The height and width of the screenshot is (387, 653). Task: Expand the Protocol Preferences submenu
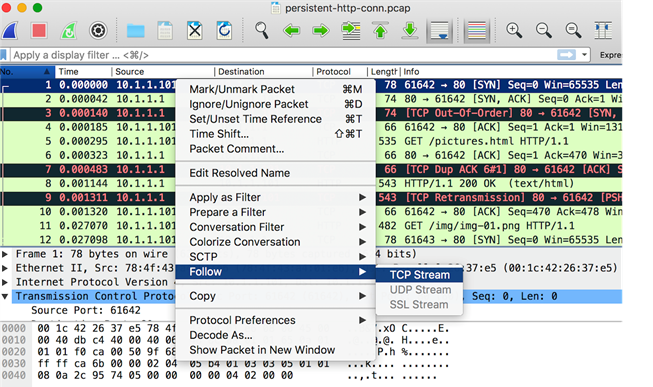coord(275,320)
